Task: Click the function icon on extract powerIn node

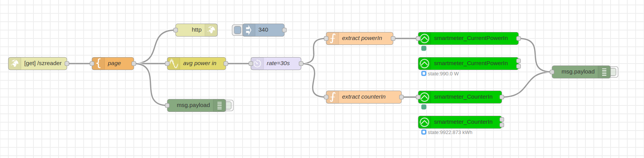Action: tap(333, 38)
